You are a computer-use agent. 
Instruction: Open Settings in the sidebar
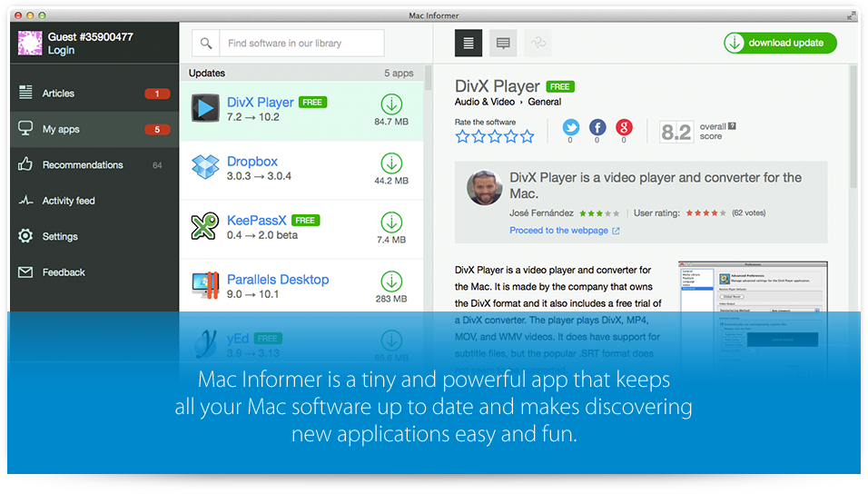[x=60, y=237]
